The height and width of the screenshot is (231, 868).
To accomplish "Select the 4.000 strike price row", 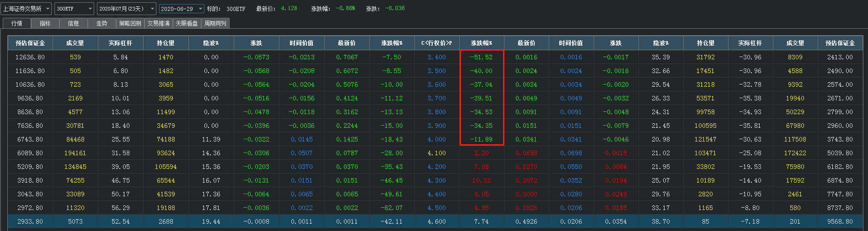I will 436,139.
